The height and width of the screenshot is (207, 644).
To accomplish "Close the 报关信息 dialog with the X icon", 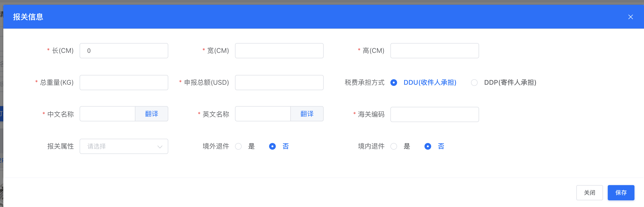I will (630, 17).
